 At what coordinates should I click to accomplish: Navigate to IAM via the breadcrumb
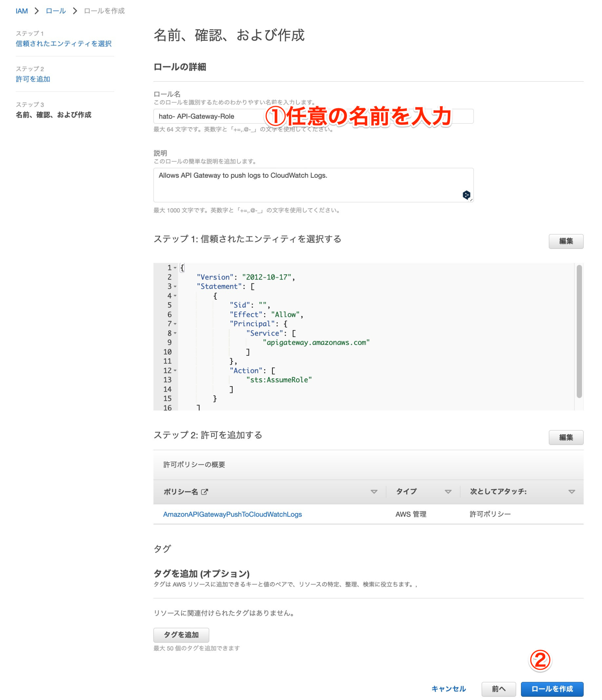coord(21,11)
